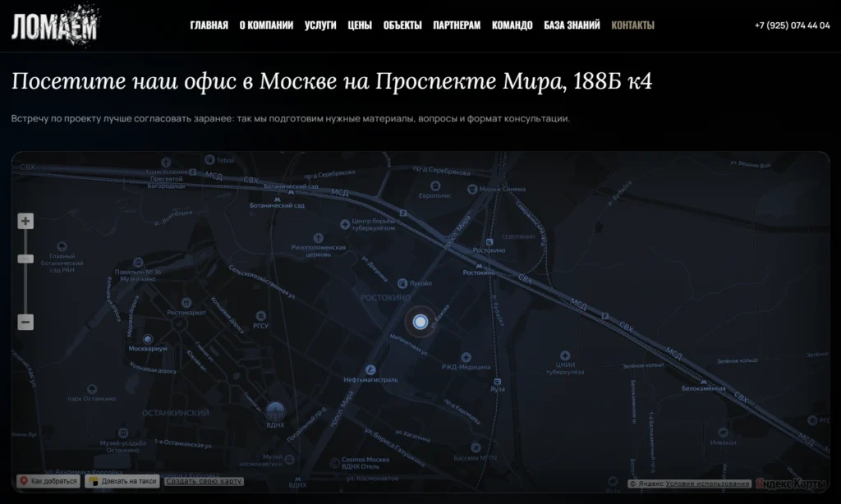Call the phone number +7 (925) 074 44 04
Image resolution: width=841 pixels, height=504 pixels.
[x=793, y=25]
